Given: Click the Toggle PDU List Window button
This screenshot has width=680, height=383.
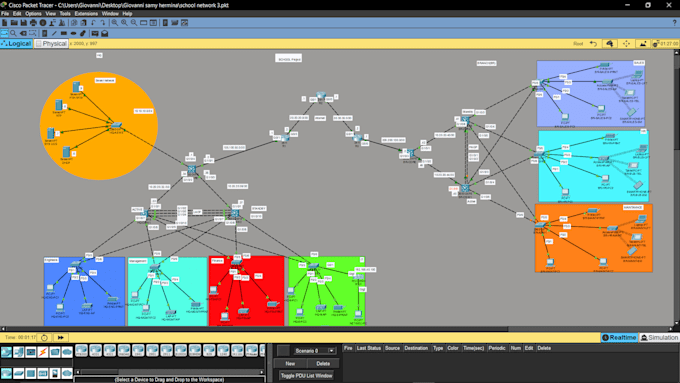Looking at the screenshot, I should [307, 376].
